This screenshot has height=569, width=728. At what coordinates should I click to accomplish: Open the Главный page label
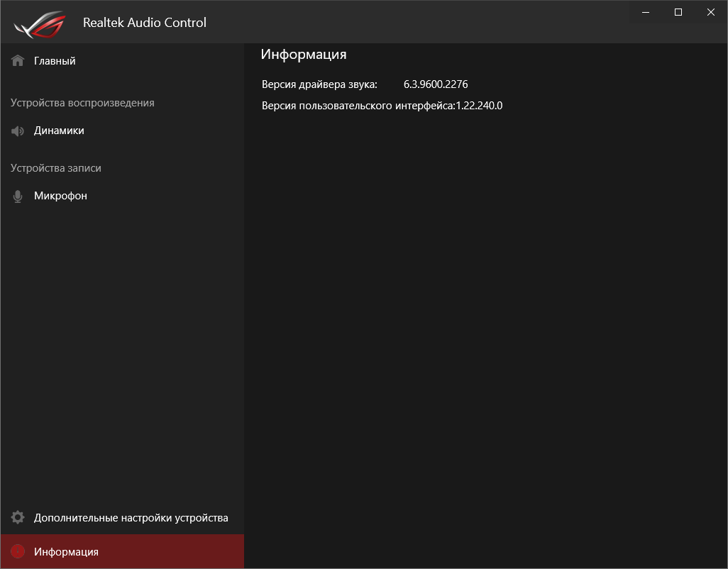click(55, 61)
